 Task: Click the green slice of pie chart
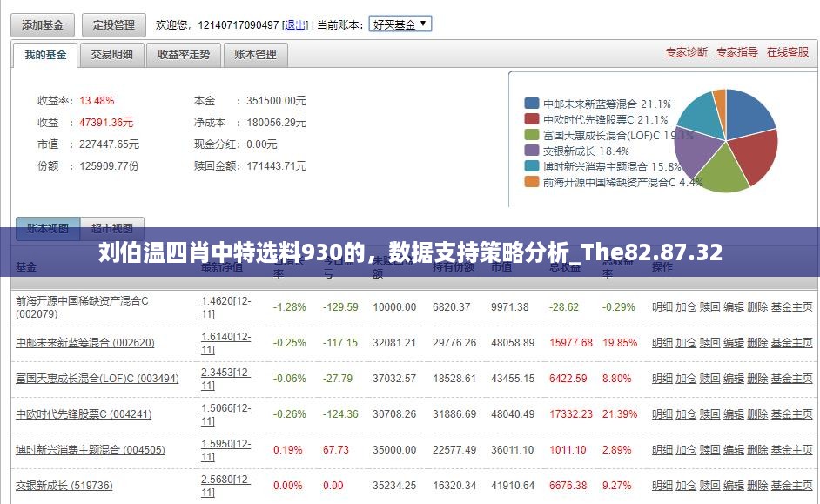coord(723,170)
